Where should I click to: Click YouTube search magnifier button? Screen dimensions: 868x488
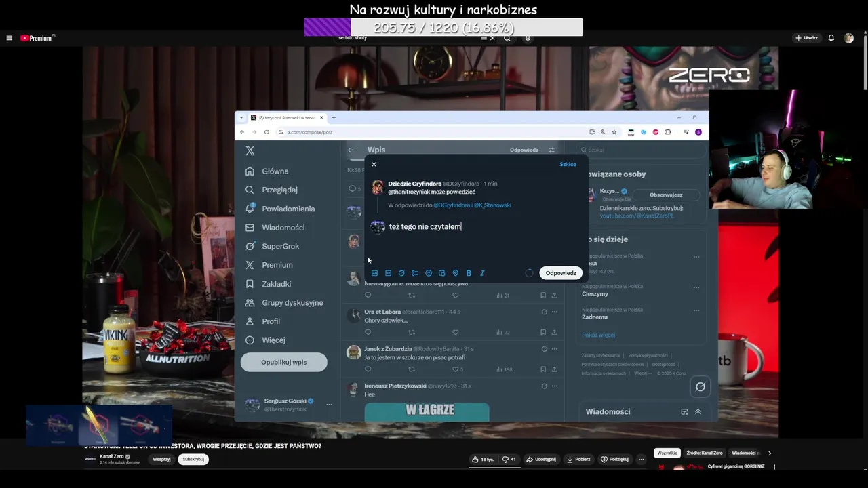coord(507,38)
